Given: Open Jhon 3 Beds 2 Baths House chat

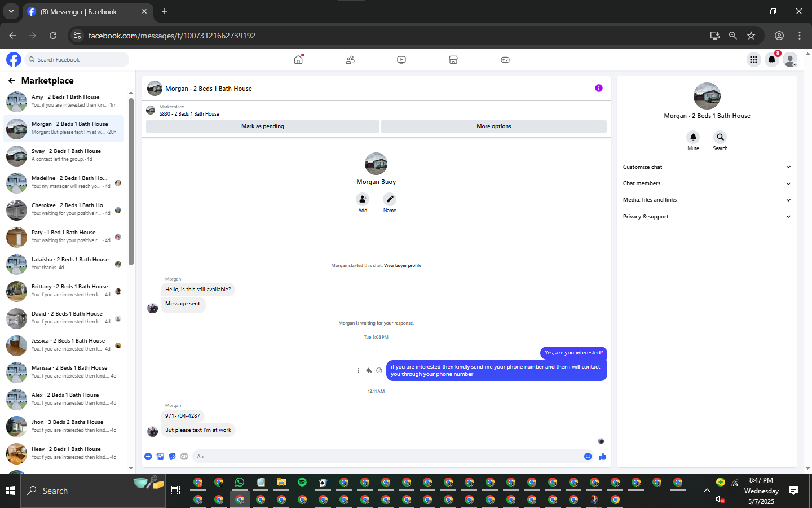Looking at the screenshot, I should click(x=63, y=427).
